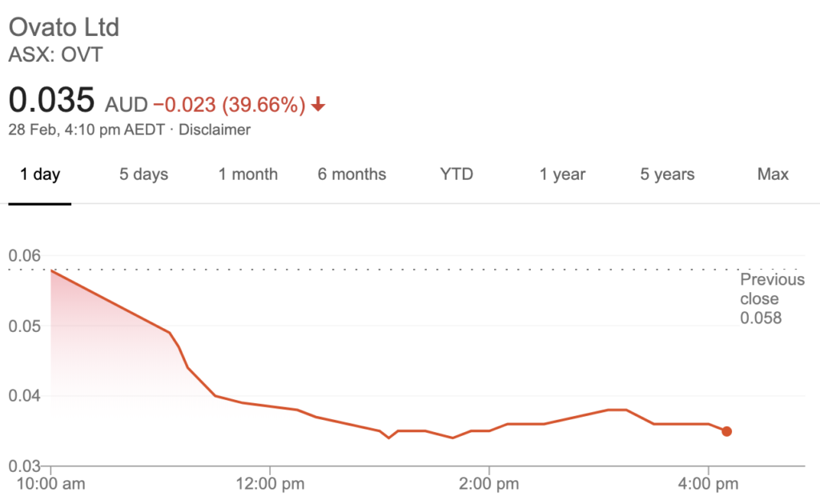Click the −0.023 (39.66%) change text

click(229, 105)
